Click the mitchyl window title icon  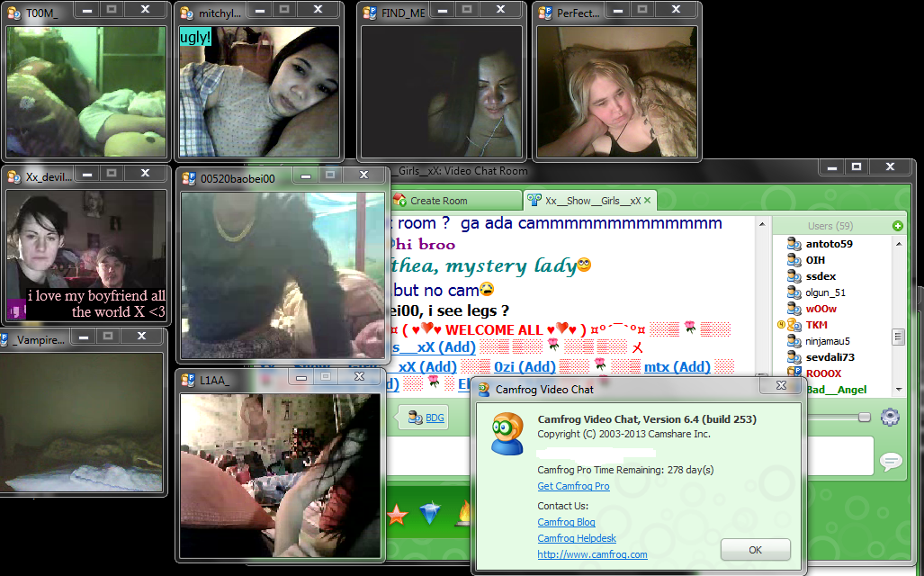187,13
